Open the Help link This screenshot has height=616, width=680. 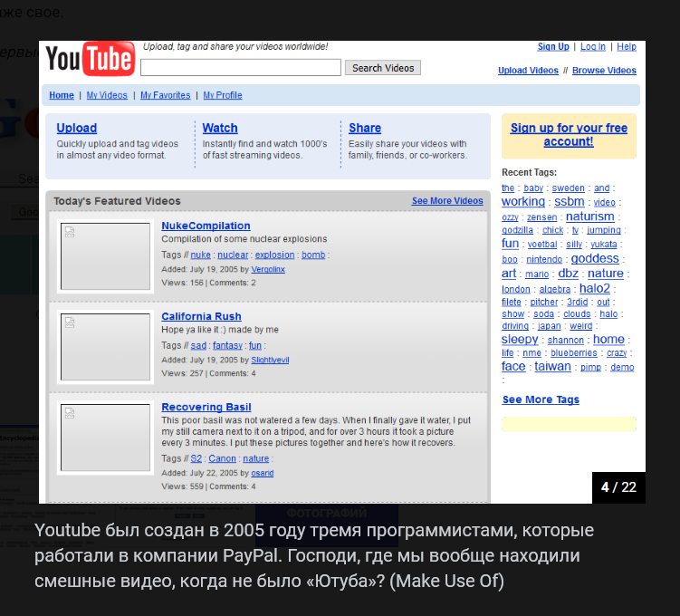pos(627,47)
